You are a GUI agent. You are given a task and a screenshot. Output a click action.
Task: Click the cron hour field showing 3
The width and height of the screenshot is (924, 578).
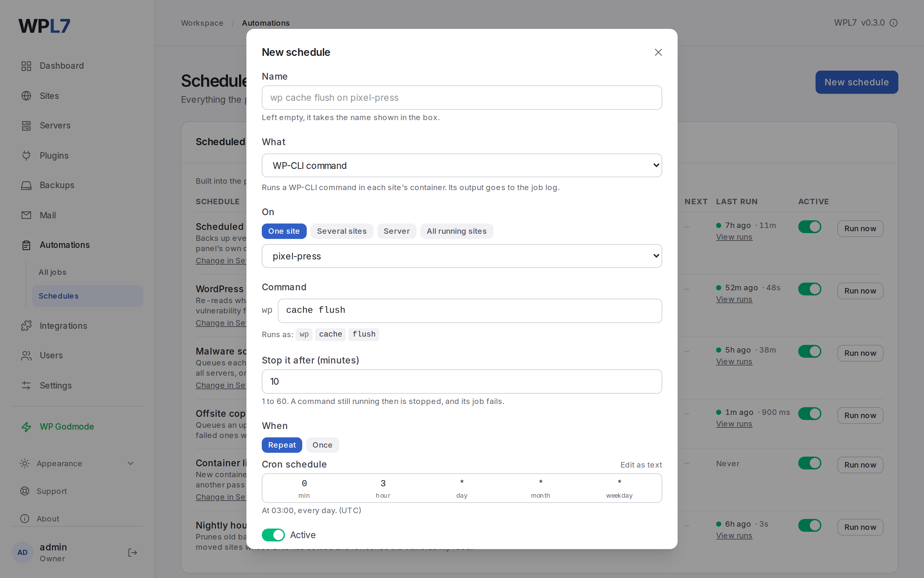(383, 488)
